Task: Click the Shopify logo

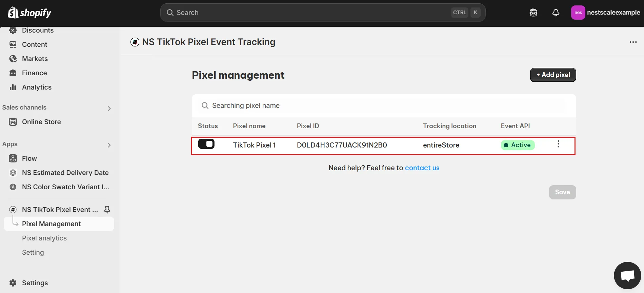Action: coord(29,13)
